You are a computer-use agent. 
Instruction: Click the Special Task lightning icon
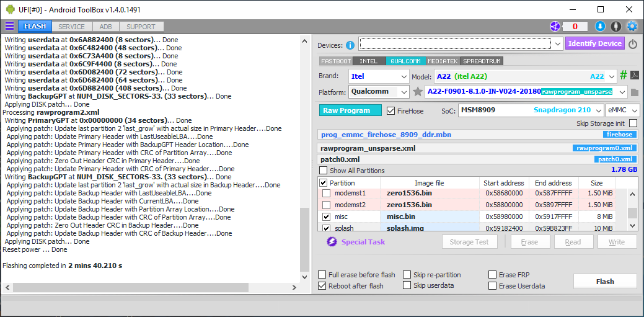pyautogui.click(x=332, y=242)
